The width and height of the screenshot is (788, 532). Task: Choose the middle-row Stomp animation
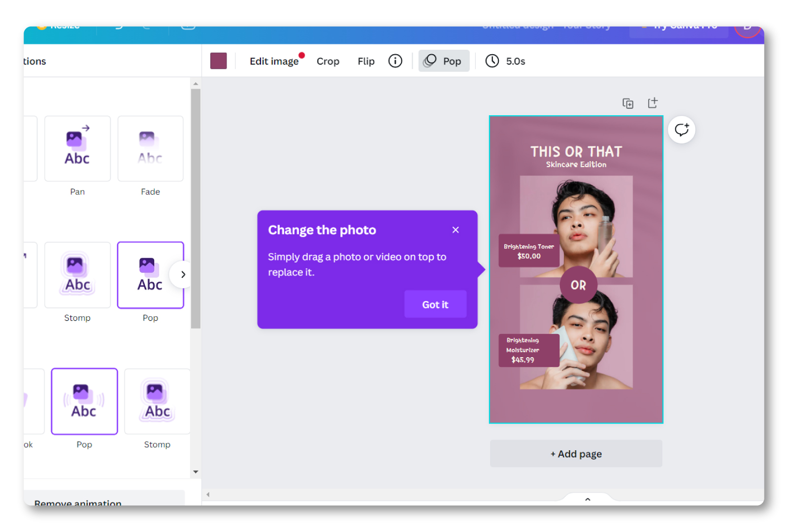pyautogui.click(x=77, y=275)
